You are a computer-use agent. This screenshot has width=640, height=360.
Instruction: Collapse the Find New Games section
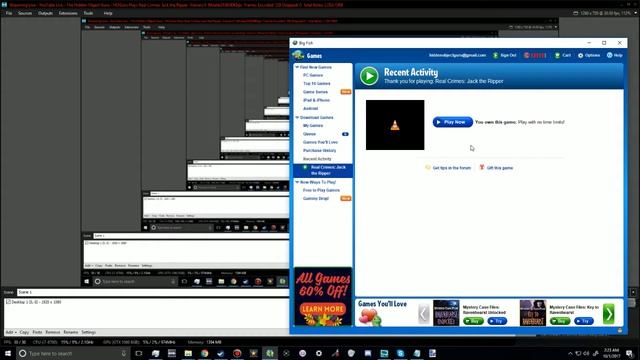297,67
